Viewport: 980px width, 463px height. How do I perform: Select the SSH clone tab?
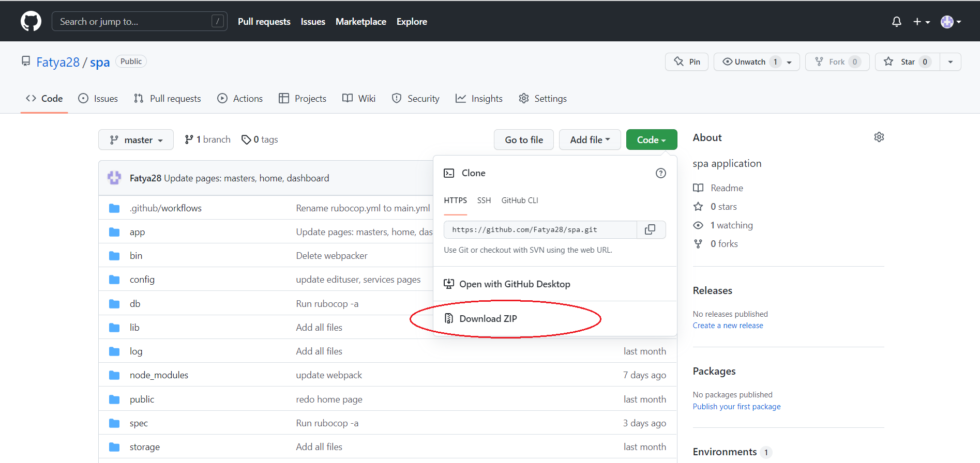484,200
